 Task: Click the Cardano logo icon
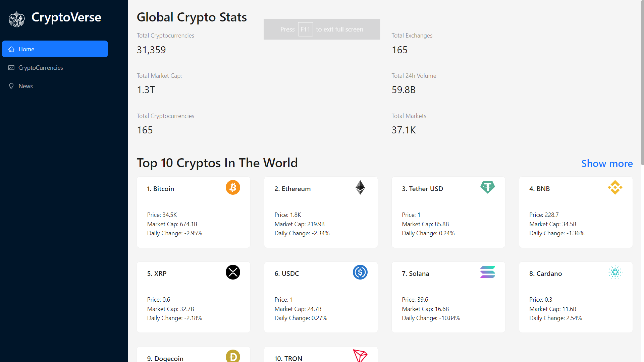point(615,272)
